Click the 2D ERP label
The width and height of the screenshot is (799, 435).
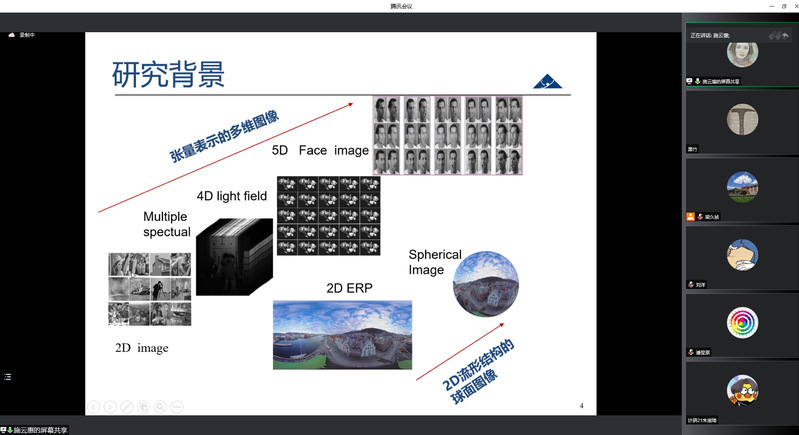click(x=350, y=288)
